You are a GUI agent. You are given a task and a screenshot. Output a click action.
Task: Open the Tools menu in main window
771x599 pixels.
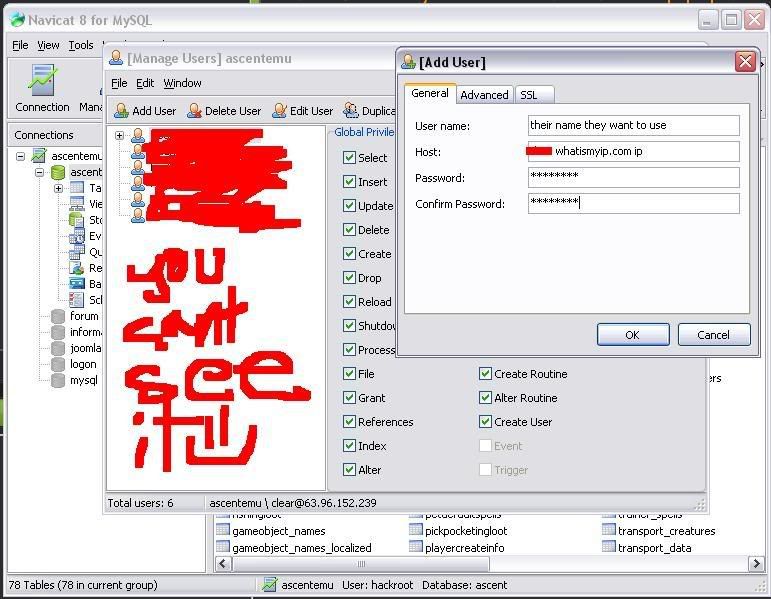(81, 45)
